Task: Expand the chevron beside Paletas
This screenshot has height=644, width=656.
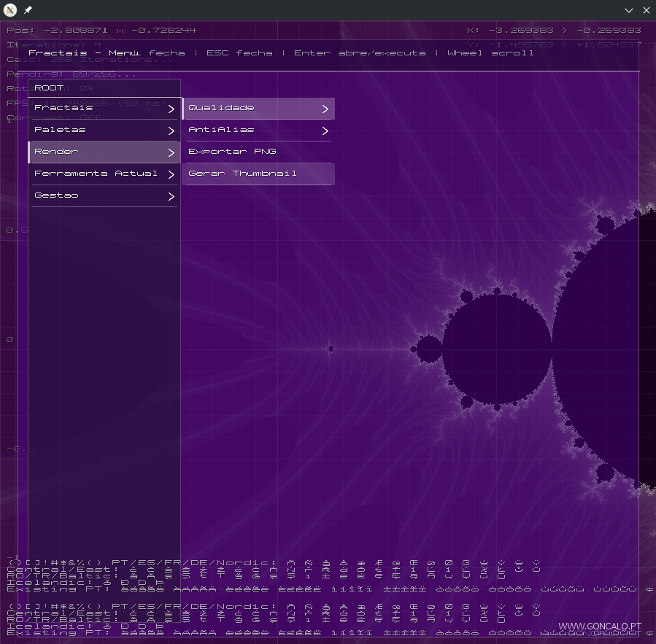Action: point(171,131)
